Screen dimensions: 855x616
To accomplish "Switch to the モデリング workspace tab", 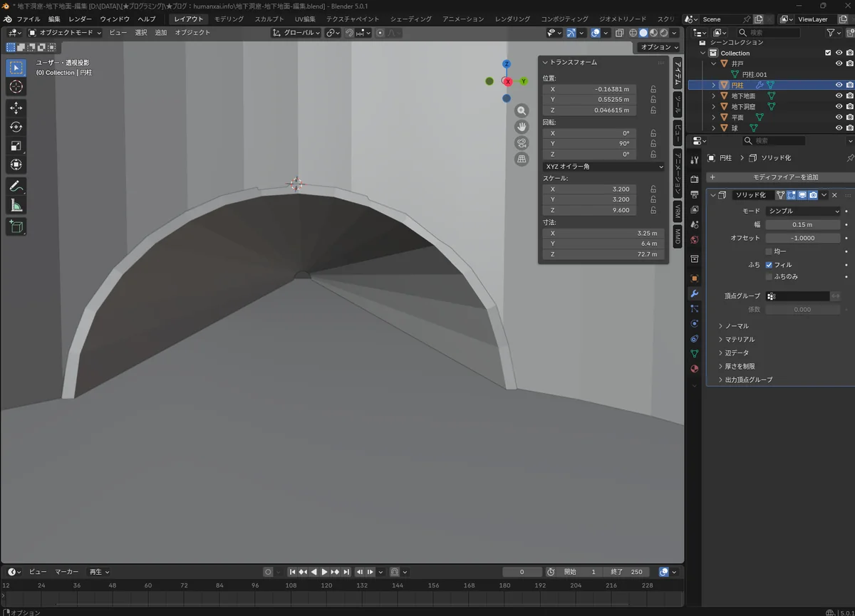I will 229,19.
